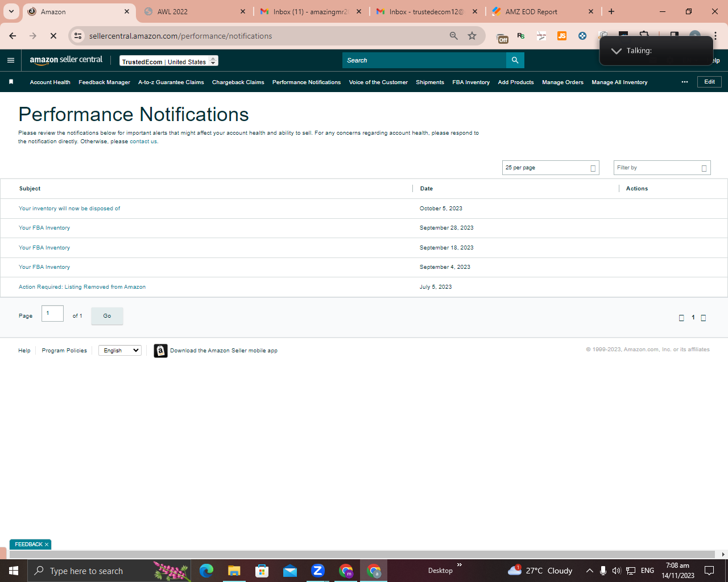Open Voice of the Customer
This screenshot has width=728, height=582.
[x=378, y=82]
